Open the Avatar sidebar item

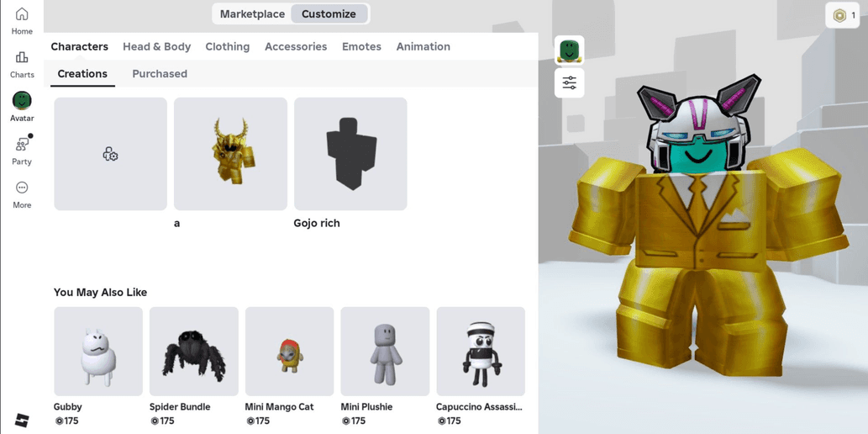click(x=22, y=107)
